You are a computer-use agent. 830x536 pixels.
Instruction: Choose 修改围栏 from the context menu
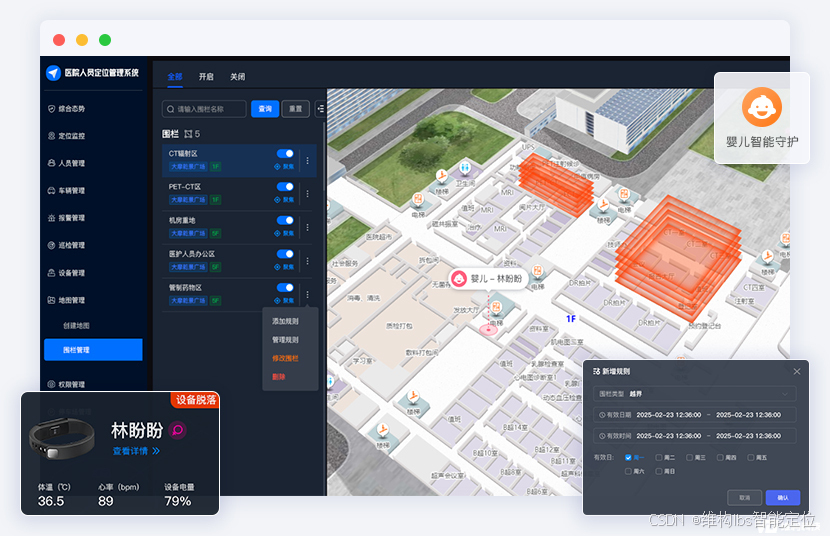tap(285, 358)
